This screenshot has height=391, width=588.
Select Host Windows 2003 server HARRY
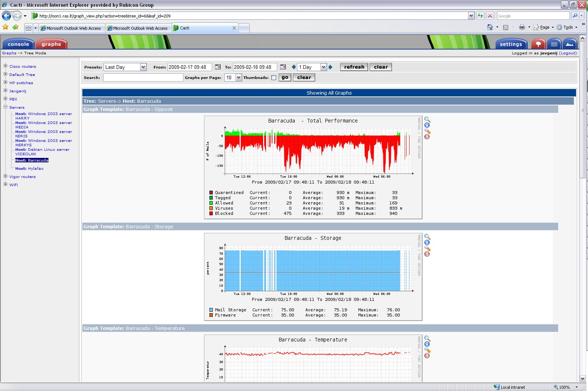pyautogui.click(x=44, y=116)
